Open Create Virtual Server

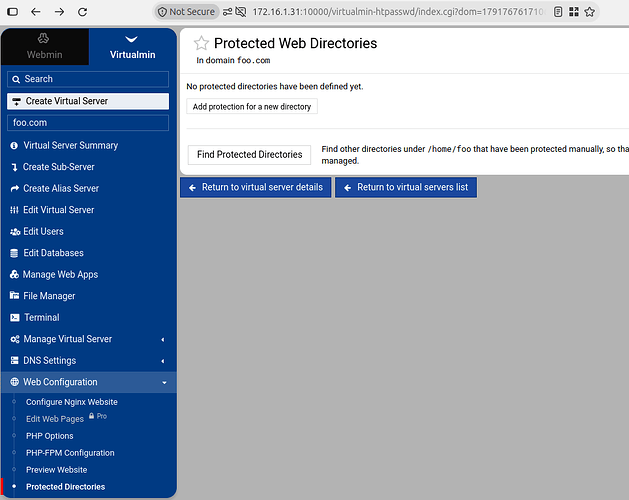point(88,101)
